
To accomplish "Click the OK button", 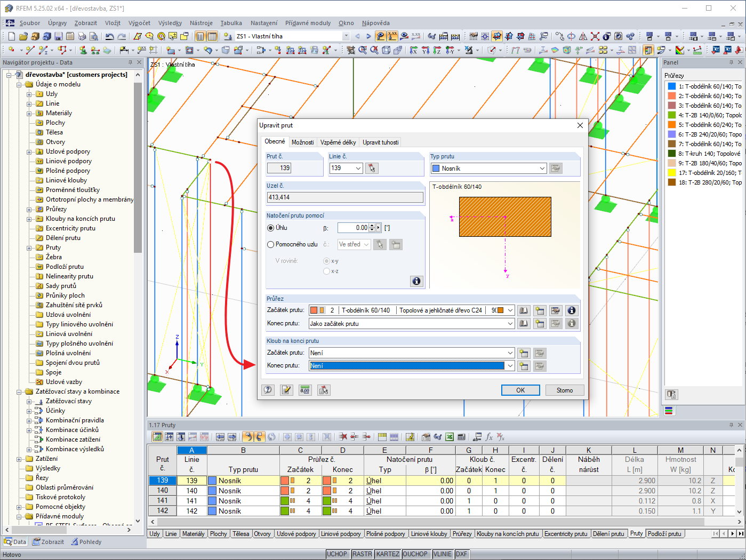I will 520,390.
